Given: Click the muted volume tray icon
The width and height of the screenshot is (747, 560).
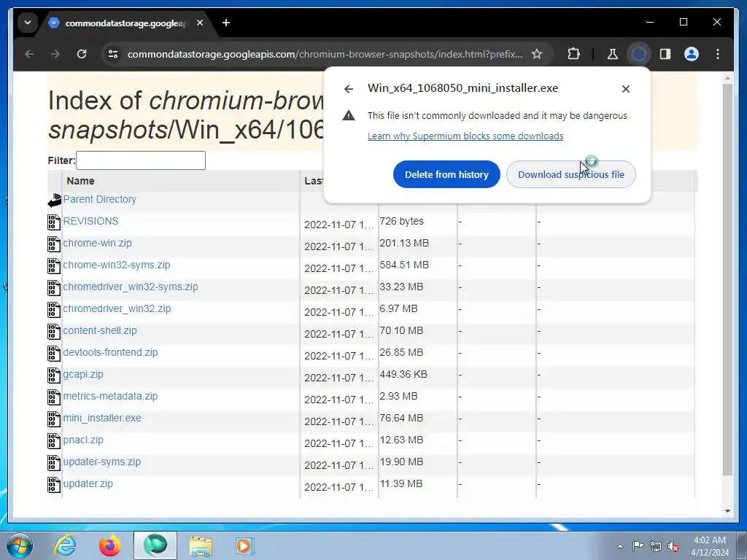Looking at the screenshot, I should click(673, 546).
